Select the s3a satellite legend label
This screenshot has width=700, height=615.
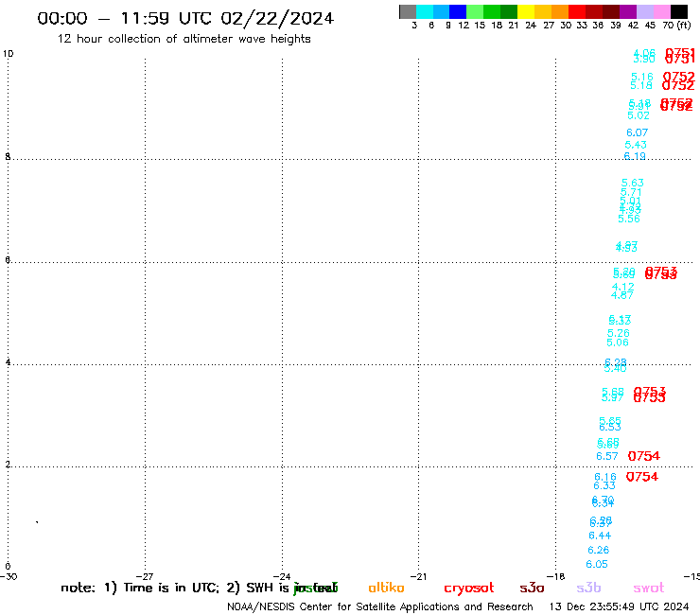click(532, 589)
